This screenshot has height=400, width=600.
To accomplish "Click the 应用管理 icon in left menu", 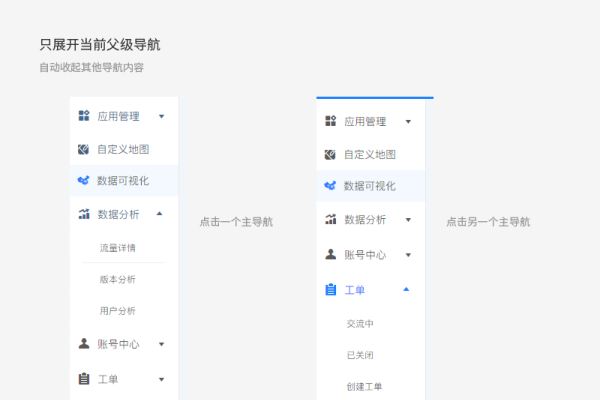I will pyautogui.click(x=84, y=116).
